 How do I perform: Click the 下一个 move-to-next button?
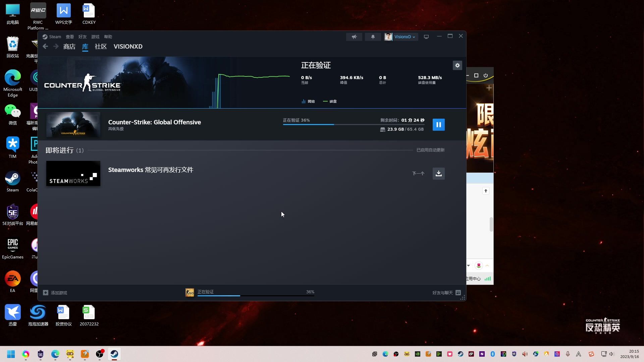point(418,174)
